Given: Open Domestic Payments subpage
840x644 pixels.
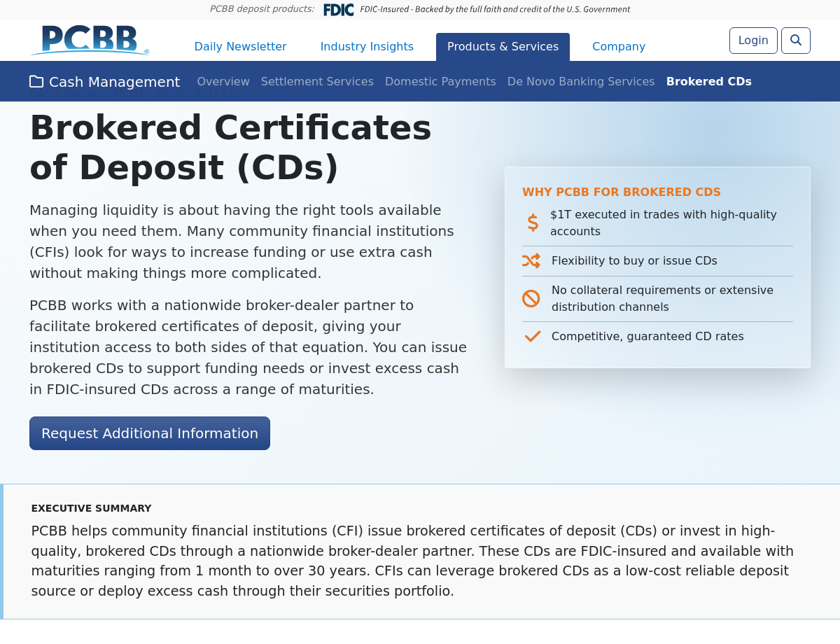Looking at the screenshot, I should point(440,82).
